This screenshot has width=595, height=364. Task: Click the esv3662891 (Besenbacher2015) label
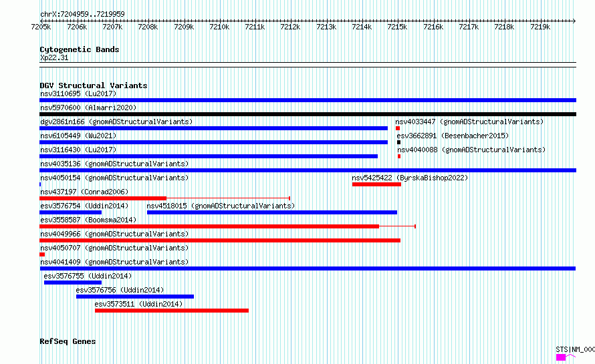pos(453,136)
